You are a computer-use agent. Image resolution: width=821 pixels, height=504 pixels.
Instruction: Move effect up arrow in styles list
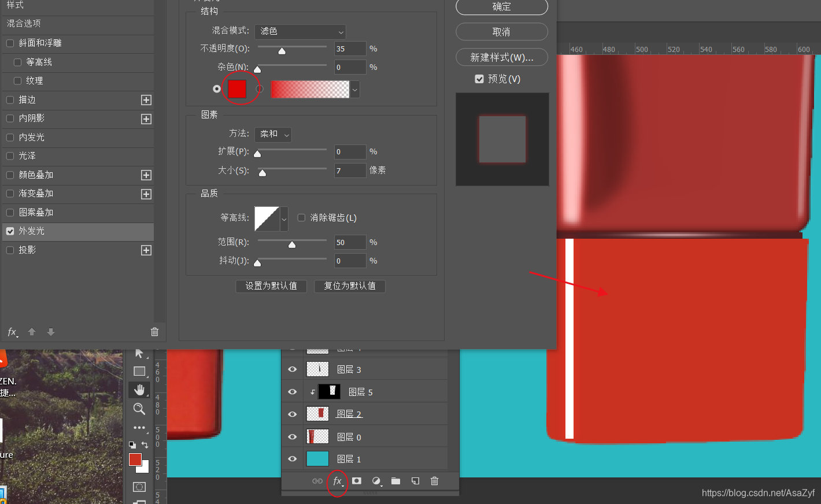32,332
